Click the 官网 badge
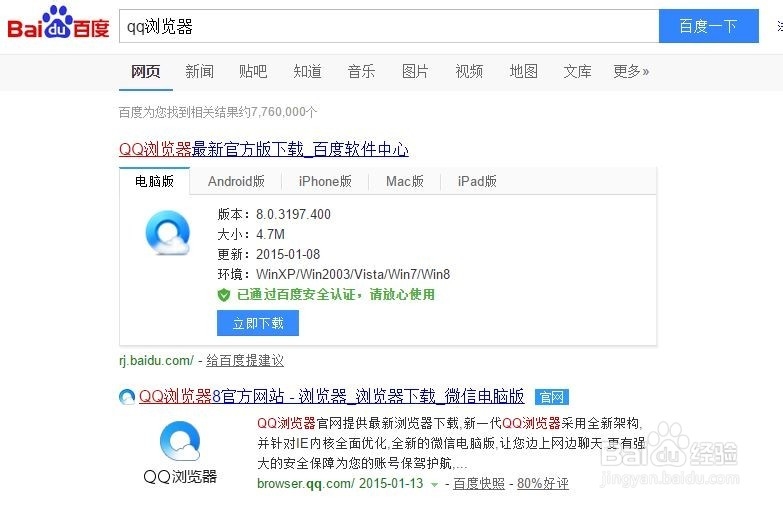783x505 pixels. 551,397
